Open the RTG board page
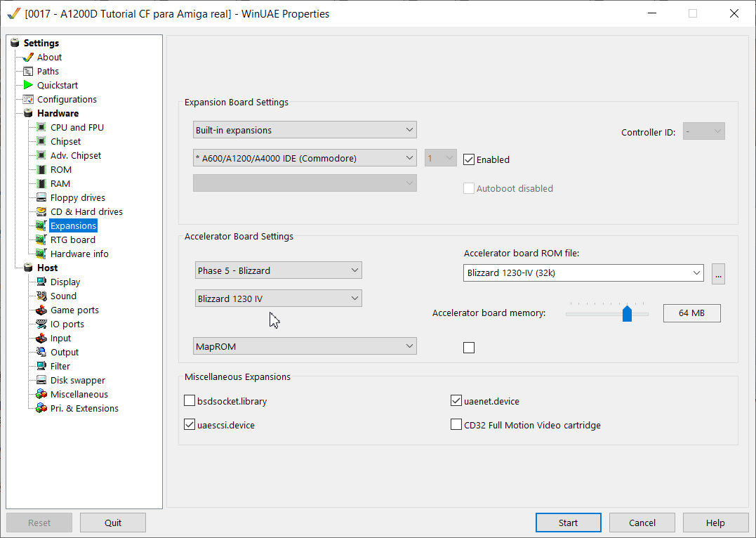The image size is (756, 538). point(73,240)
